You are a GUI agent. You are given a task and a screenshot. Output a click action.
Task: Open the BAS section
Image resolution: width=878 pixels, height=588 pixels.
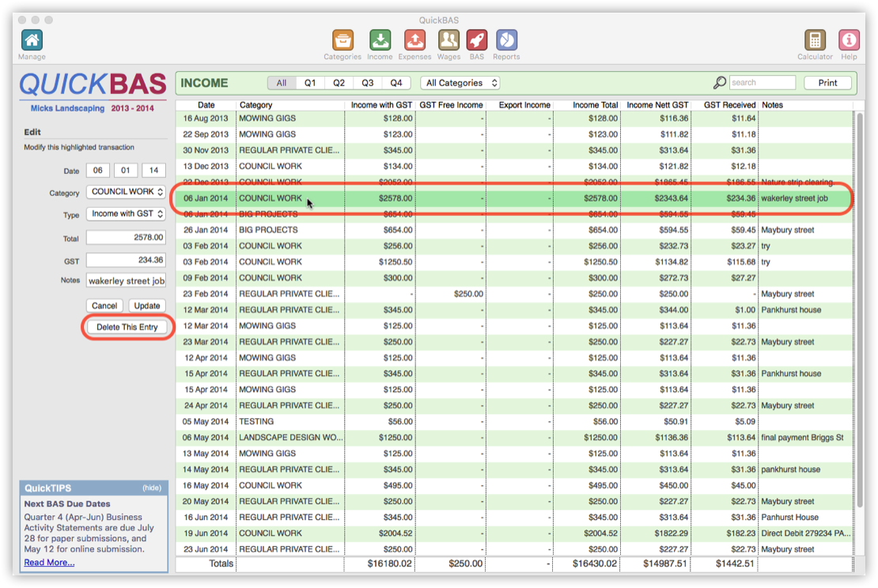(477, 40)
